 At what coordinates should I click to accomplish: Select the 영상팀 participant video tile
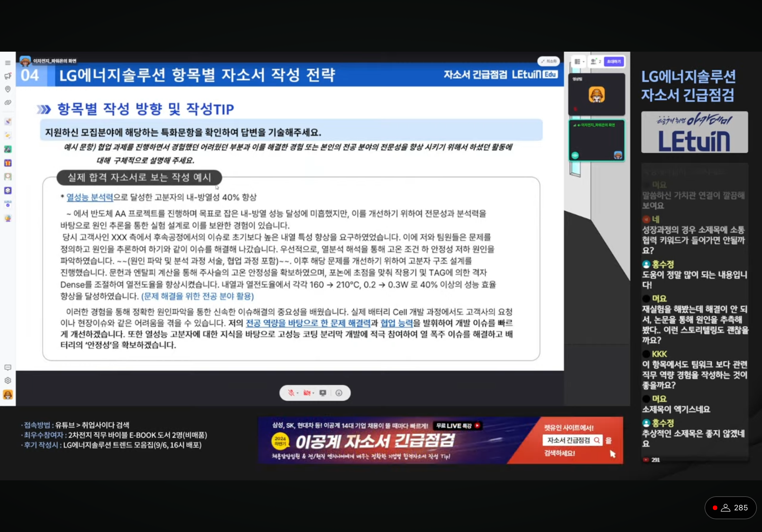(x=596, y=94)
